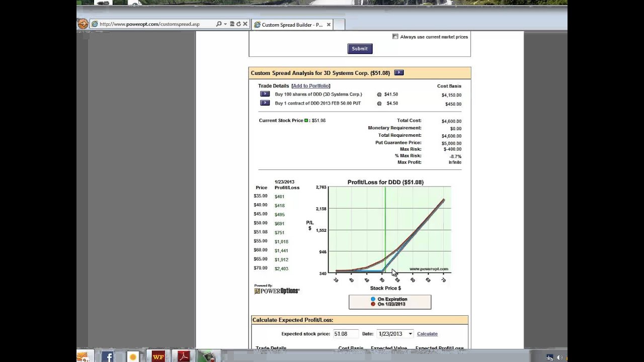Viewport: 644px width, 362px height.
Task: Open the Date 1/23/2013 dropdown
Action: pyautogui.click(x=395, y=334)
